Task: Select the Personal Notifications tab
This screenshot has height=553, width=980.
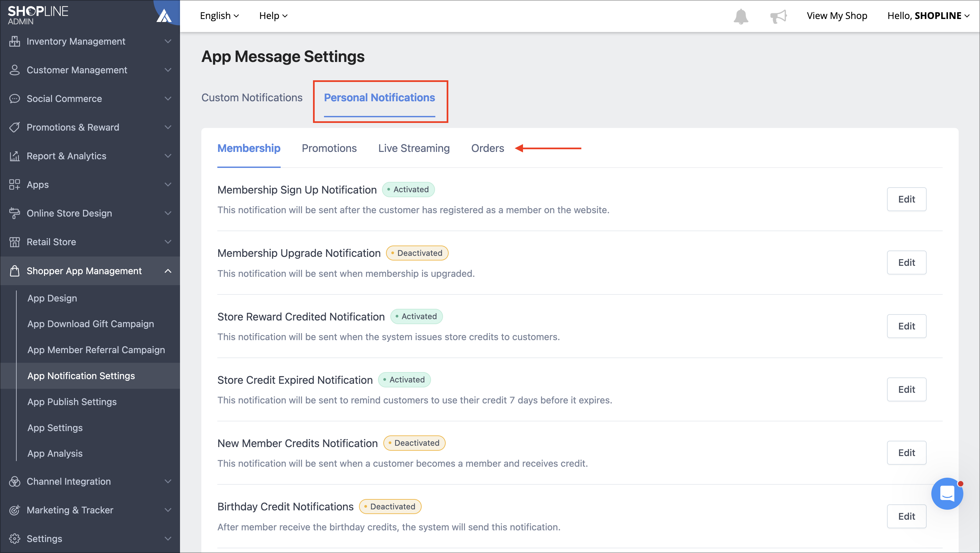Action: (379, 98)
